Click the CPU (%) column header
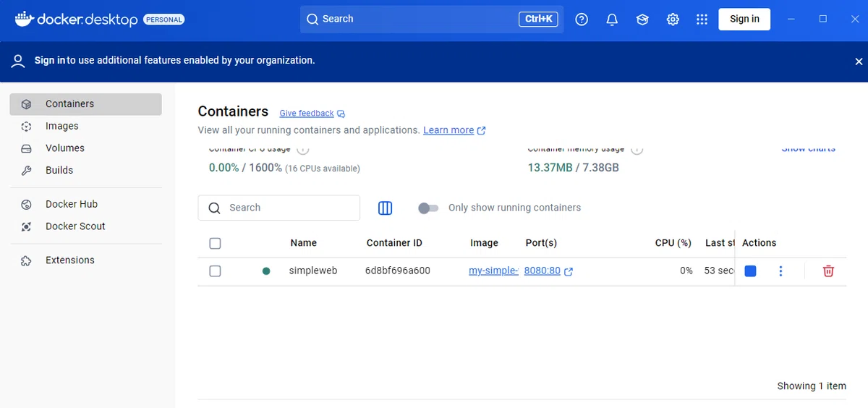This screenshot has height=408, width=868. (673, 243)
